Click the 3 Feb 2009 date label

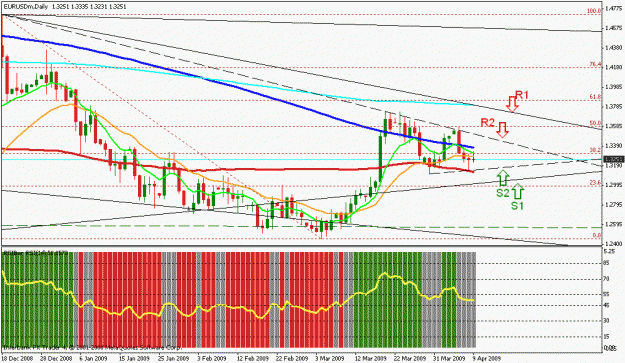click(x=211, y=358)
